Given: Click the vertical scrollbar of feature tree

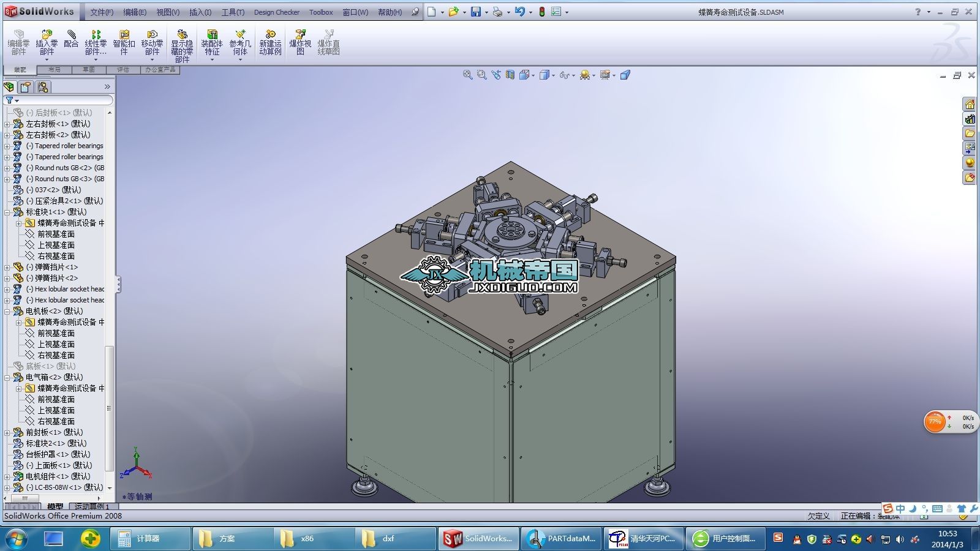Looking at the screenshot, I should click(x=110, y=408).
